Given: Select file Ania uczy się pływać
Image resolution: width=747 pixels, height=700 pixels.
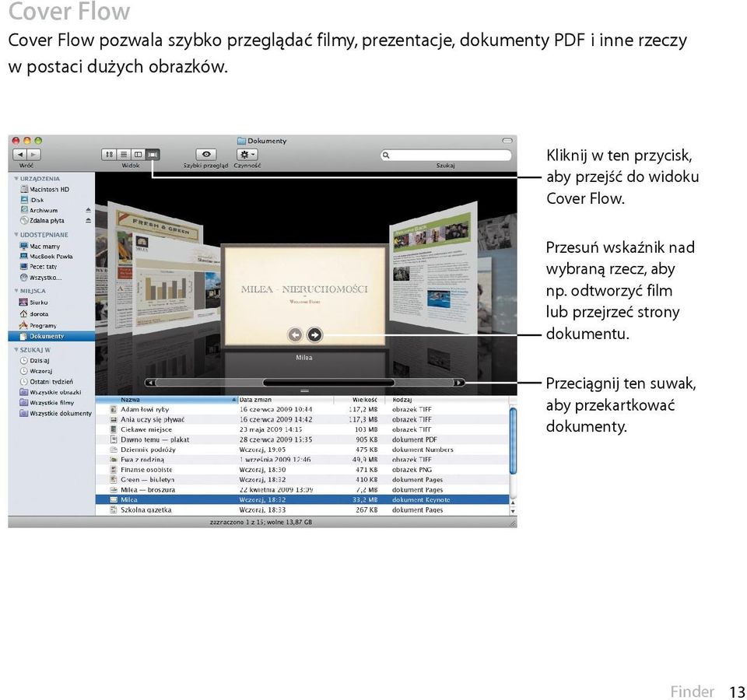Looking at the screenshot, I should coord(302,419).
